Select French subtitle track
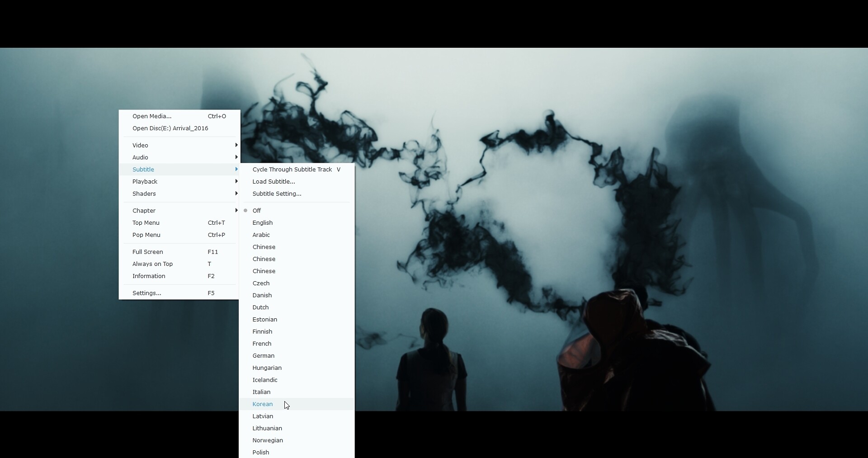868x458 pixels. click(x=262, y=344)
